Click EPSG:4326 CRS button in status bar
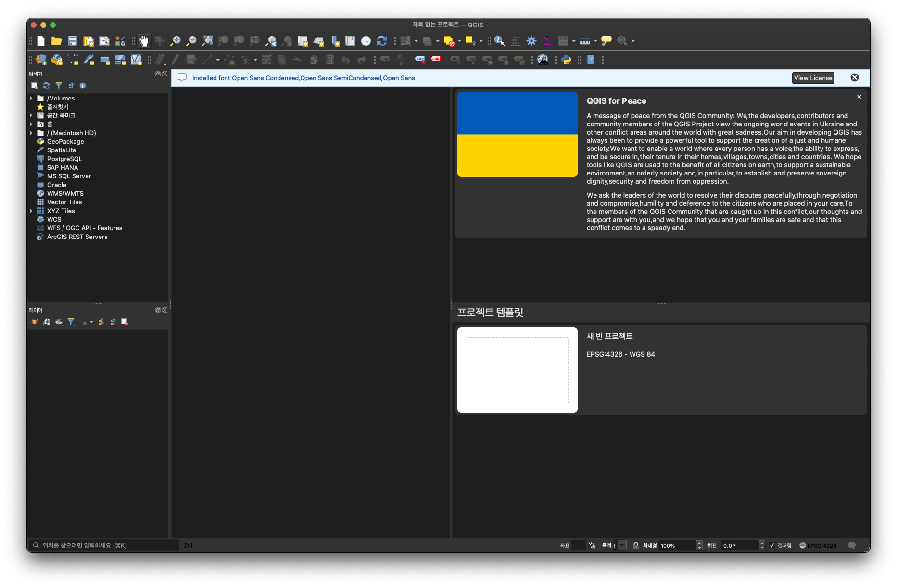Viewport: 897px width, 588px height. 818,545
